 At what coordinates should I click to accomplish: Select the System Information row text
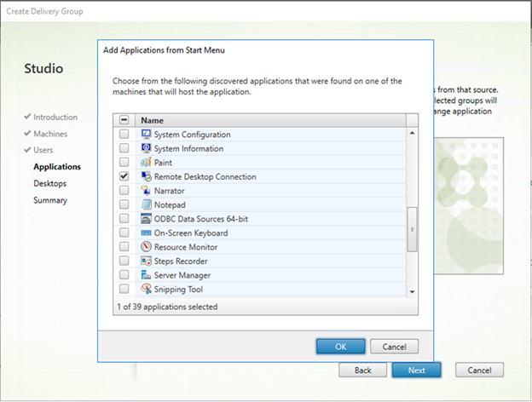188,148
